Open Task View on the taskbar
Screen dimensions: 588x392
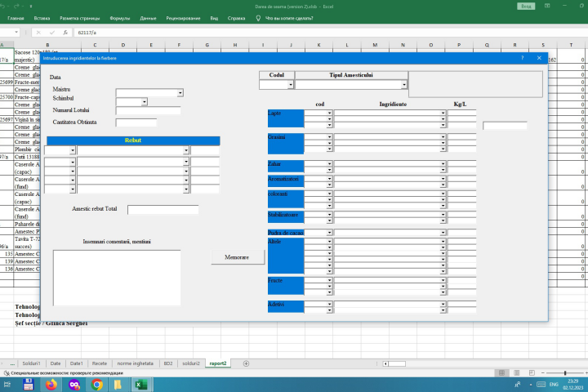pyautogui.click(x=7, y=385)
